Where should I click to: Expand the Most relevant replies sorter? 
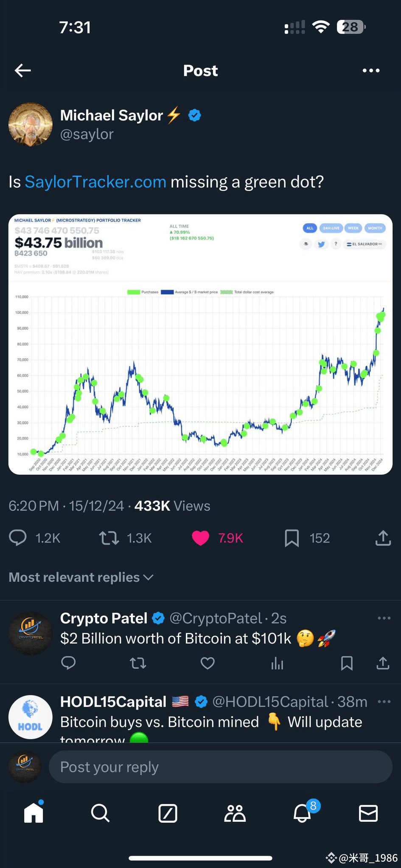coord(81,577)
